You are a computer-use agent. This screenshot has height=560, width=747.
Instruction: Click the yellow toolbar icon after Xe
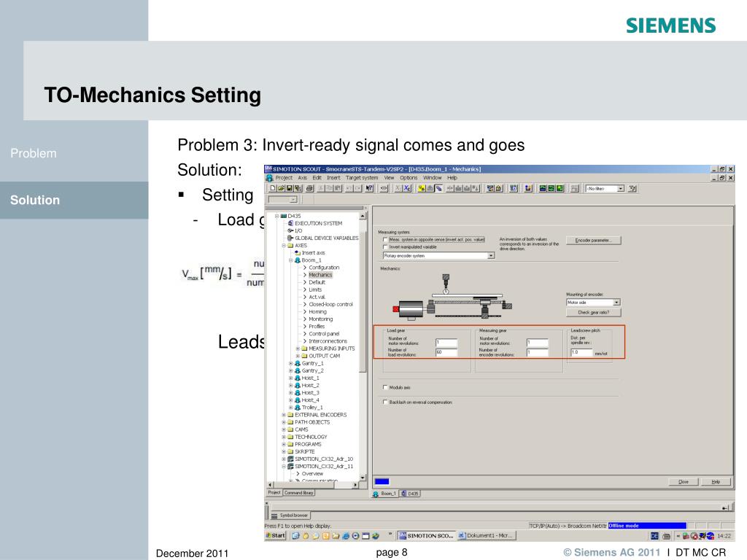coord(422,189)
